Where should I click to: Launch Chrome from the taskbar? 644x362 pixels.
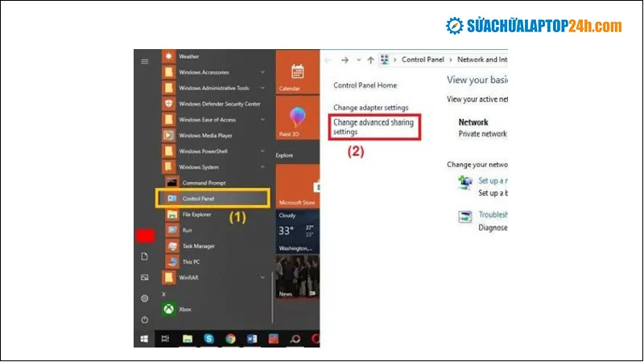click(230, 339)
